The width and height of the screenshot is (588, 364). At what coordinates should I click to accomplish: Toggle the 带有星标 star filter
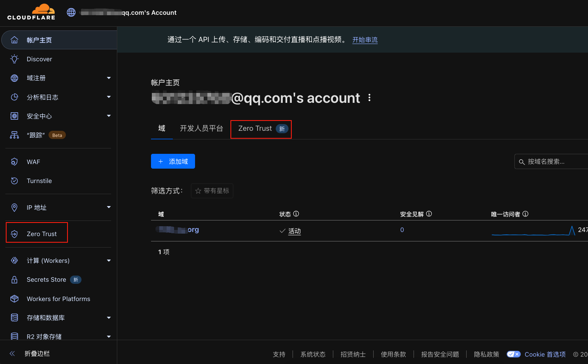click(x=212, y=191)
